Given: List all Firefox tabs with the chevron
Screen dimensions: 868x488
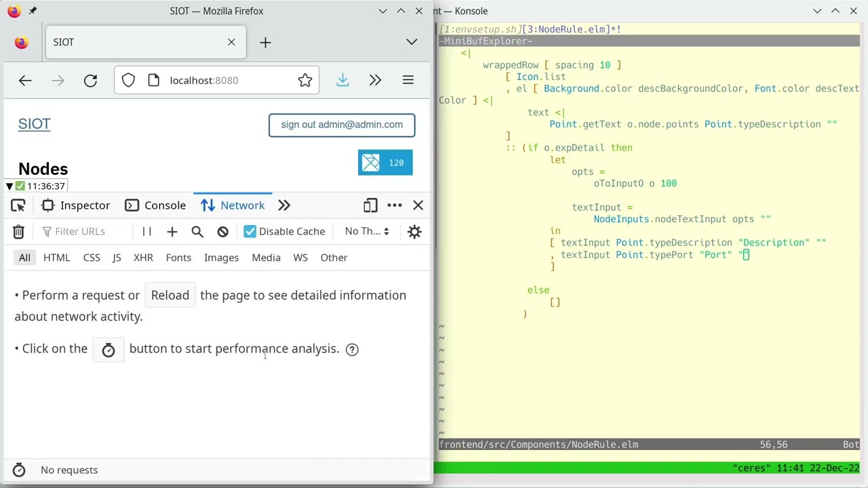Looking at the screenshot, I should (412, 42).
